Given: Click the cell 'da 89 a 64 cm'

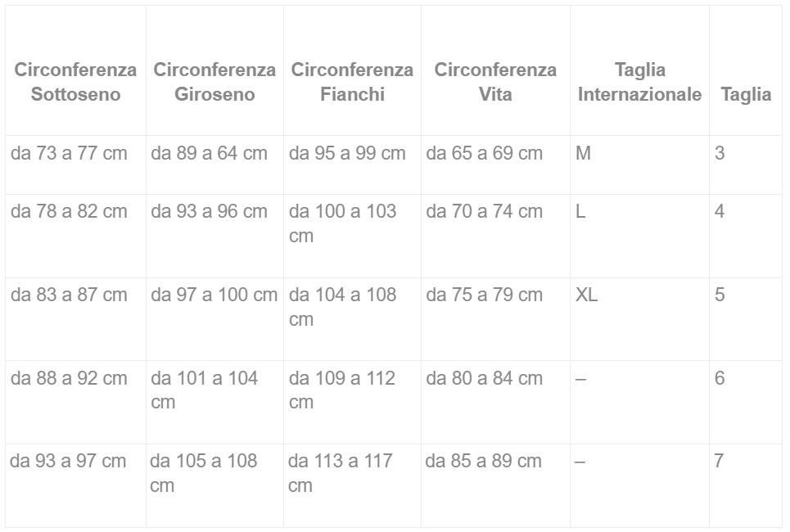Looking at the screenshot, I should 209,153.
